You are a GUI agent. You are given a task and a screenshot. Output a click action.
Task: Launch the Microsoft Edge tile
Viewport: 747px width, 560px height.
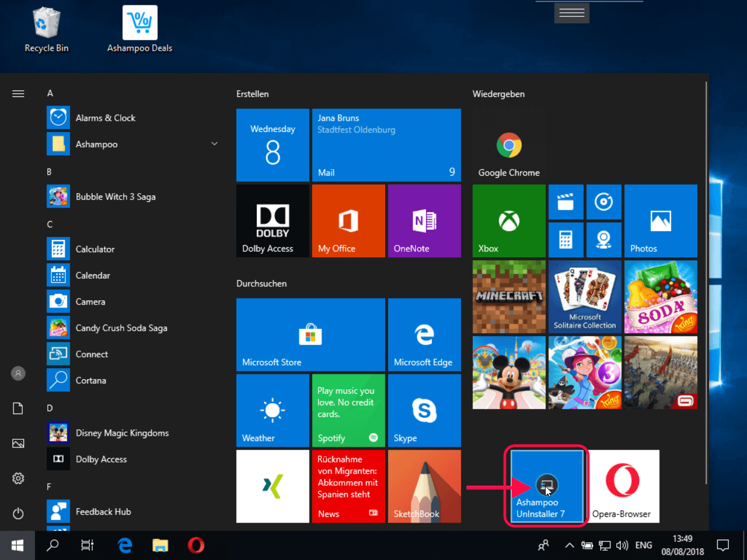point(424,335)
